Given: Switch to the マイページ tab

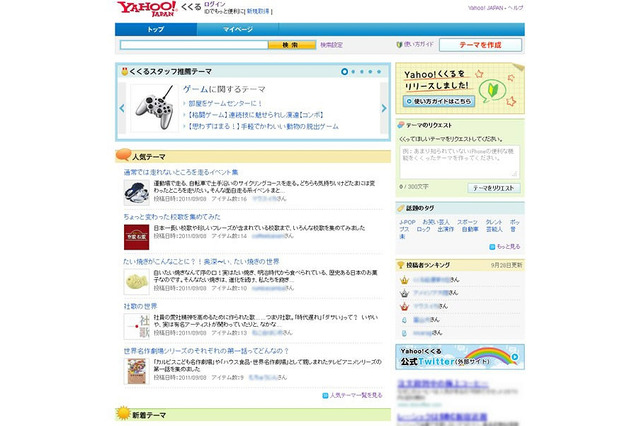Looking at the screenshot, I should (x=238, y=29).
